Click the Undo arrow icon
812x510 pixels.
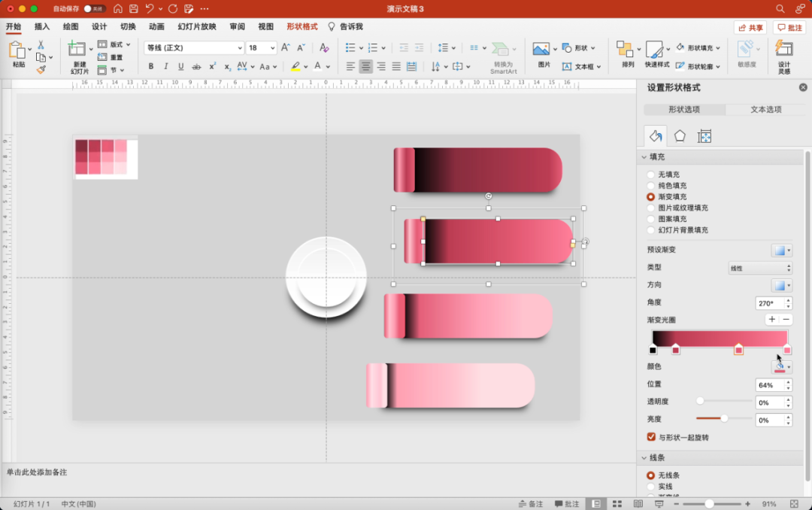click(x=150, y=9)
